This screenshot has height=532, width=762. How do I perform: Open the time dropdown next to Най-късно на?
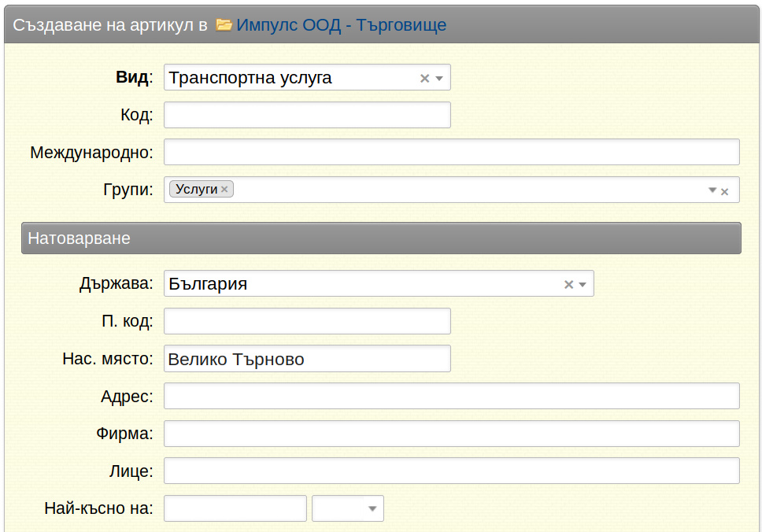tap(348, 508)
